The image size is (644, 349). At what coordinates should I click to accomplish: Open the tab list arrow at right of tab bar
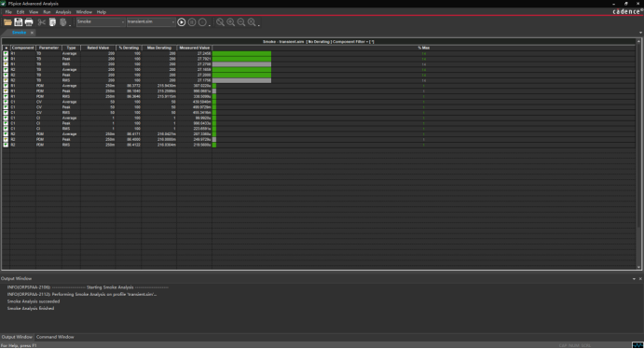pyautogui.click(x=640, y=33)
